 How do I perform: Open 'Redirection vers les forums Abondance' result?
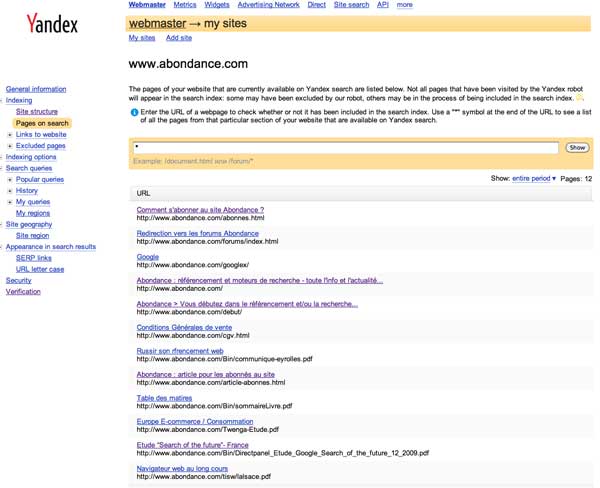point(197,233)
